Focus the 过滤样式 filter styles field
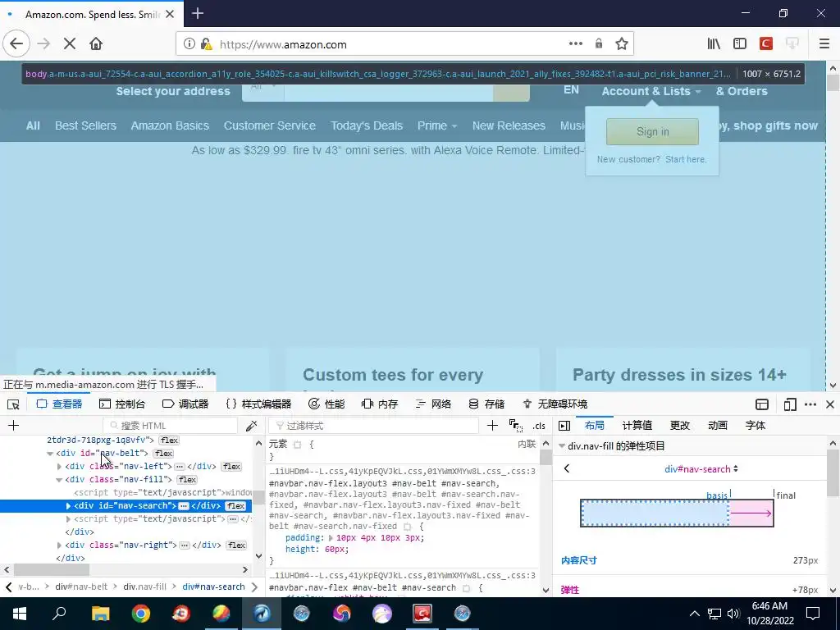This screenshot has height=630, width=840. click(374, 426)
